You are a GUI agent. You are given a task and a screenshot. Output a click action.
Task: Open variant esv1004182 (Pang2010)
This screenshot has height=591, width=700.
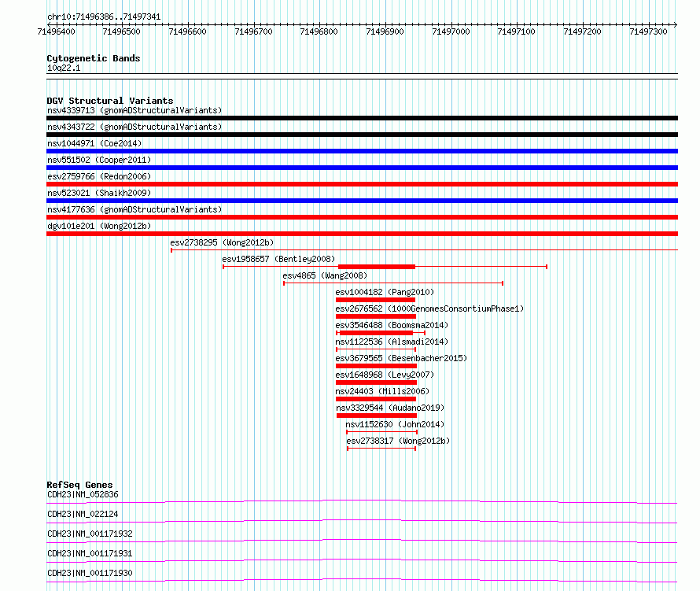coord(385,292)
